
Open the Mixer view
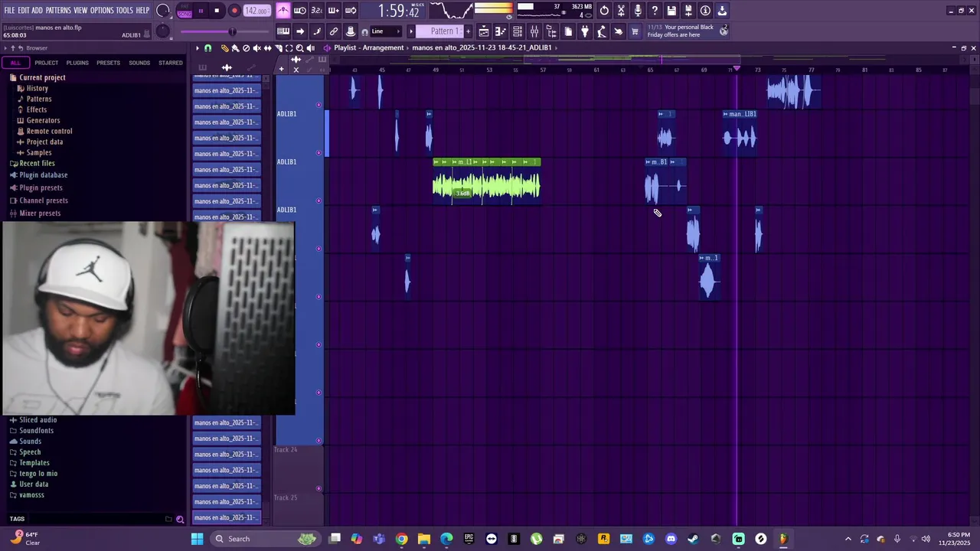[x=534, y=31]
